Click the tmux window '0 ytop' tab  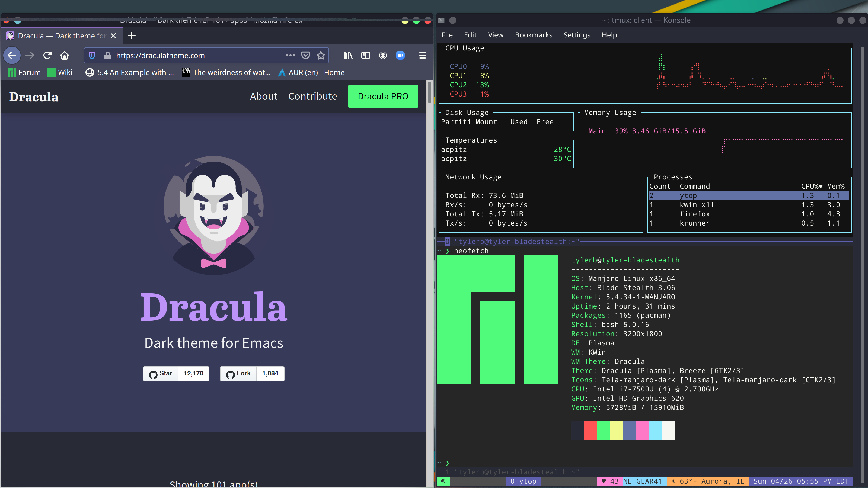click(x=523, y=481)
